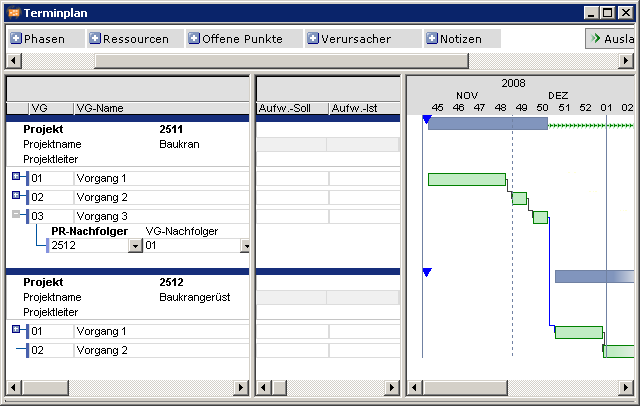The height and width of the screenshot is (406, 640).
Task: Click the Terminplan window title icon
Action: 11,11
